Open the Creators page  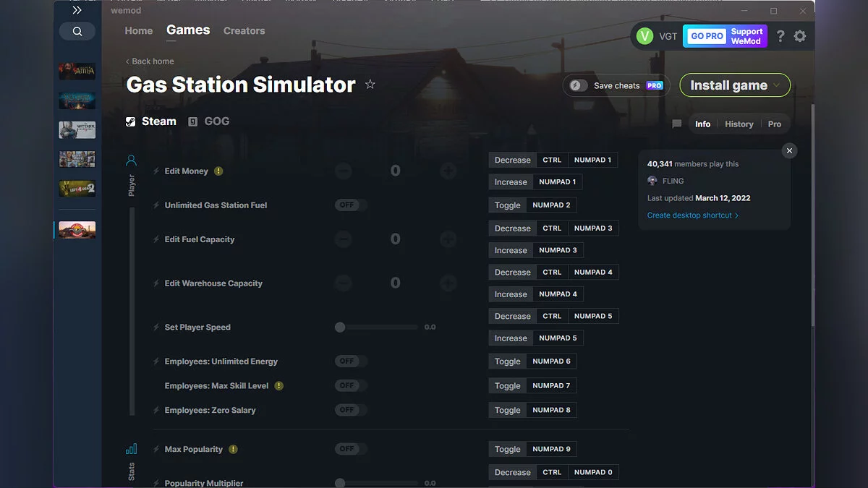pos(244,30)
